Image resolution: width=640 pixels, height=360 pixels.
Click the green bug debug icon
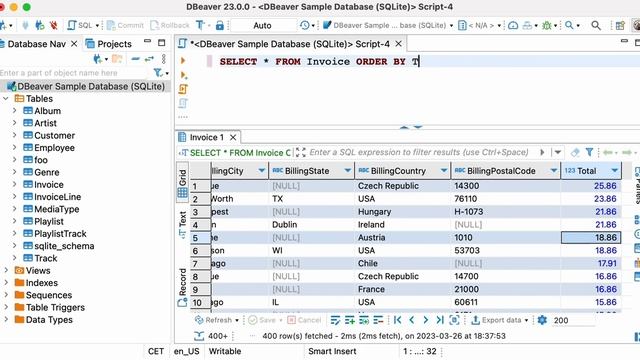point(547,25)
